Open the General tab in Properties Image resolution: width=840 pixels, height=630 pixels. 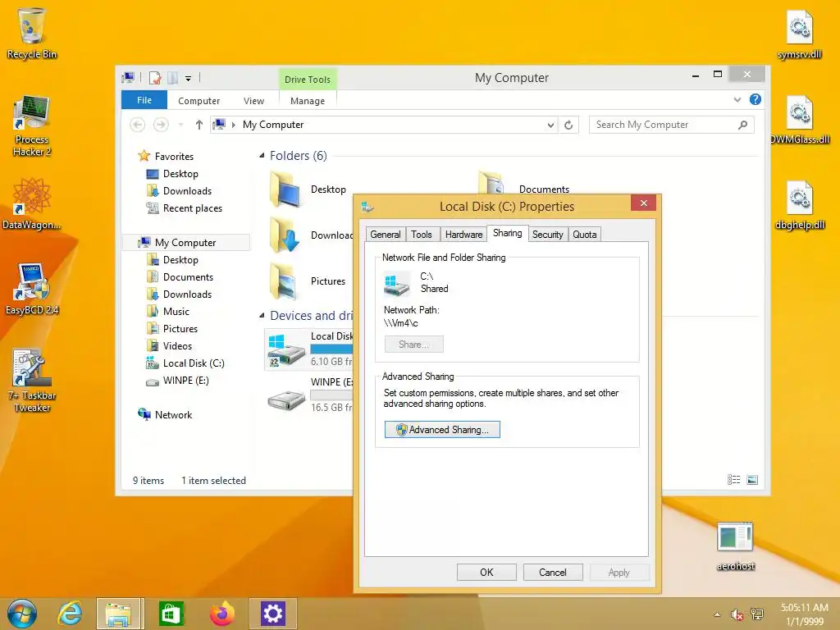pyautogui.click(x=386, y=235)
